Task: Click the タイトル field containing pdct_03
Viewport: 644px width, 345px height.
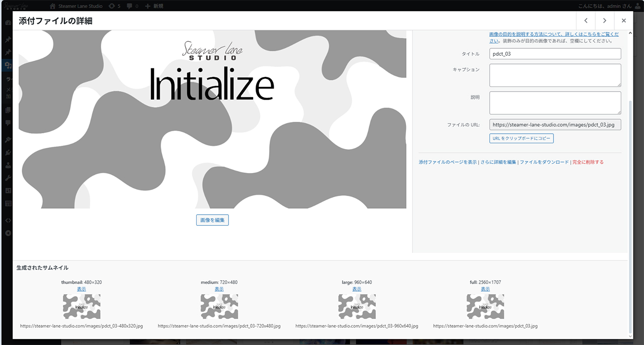Action: 555,54
